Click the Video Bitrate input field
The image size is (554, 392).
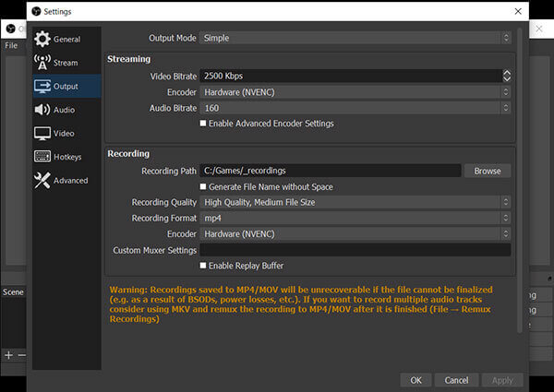pos(351,76)
